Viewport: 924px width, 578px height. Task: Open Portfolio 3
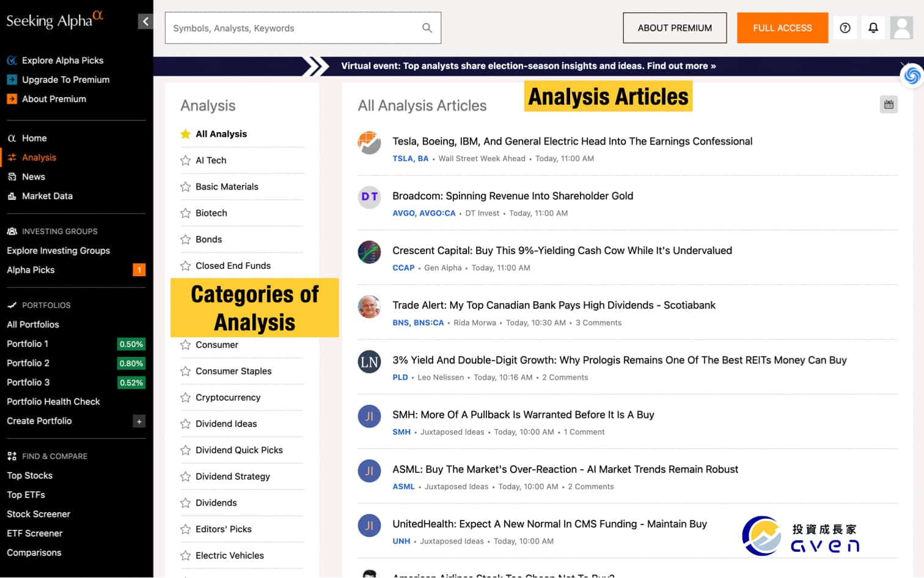tap(28, 382)
